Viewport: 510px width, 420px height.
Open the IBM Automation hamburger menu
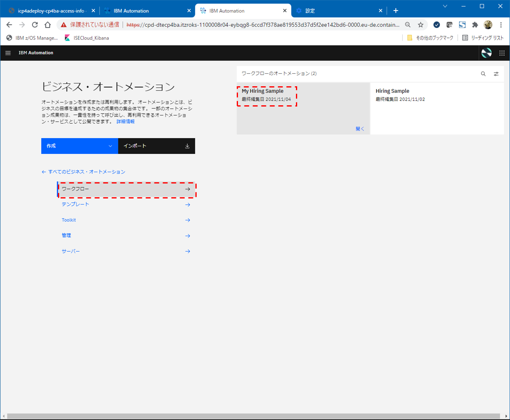pyautogui.click(x=8, y=53)
